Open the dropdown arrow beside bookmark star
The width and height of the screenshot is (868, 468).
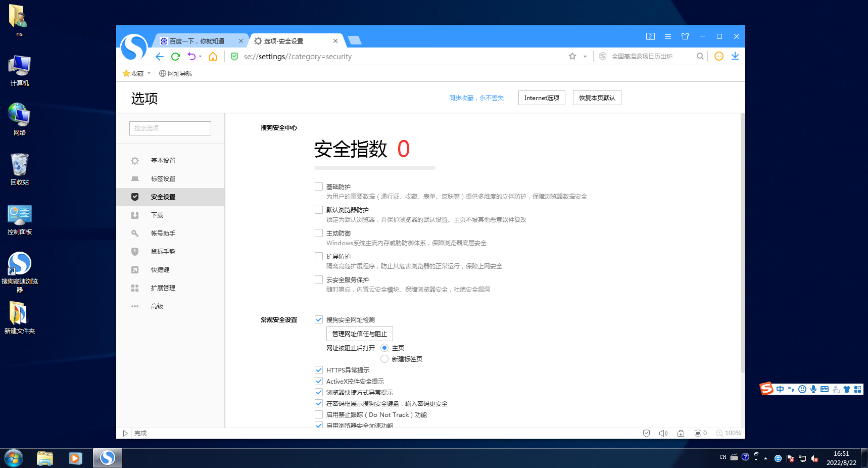click(585, 57)
